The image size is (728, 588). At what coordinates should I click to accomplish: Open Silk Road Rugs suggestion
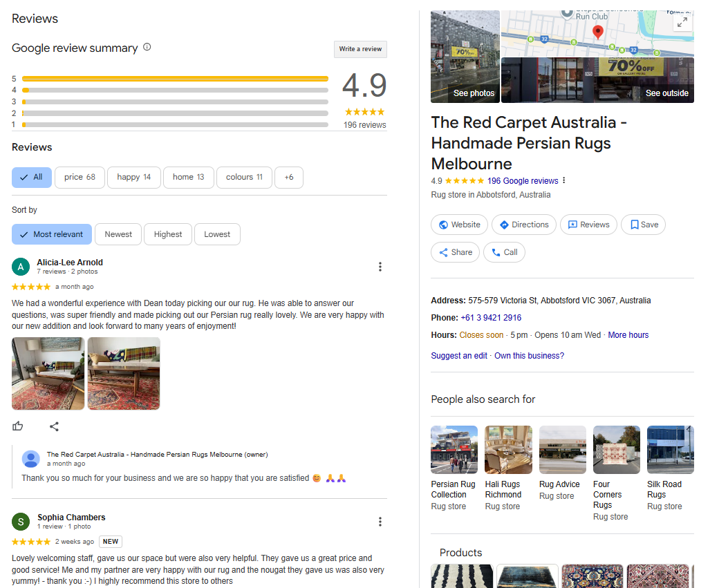[x=671, y=468]
